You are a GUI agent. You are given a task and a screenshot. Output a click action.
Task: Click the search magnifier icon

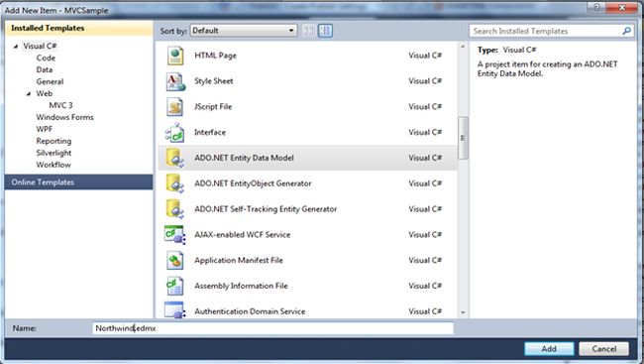(x=627, y=31)
